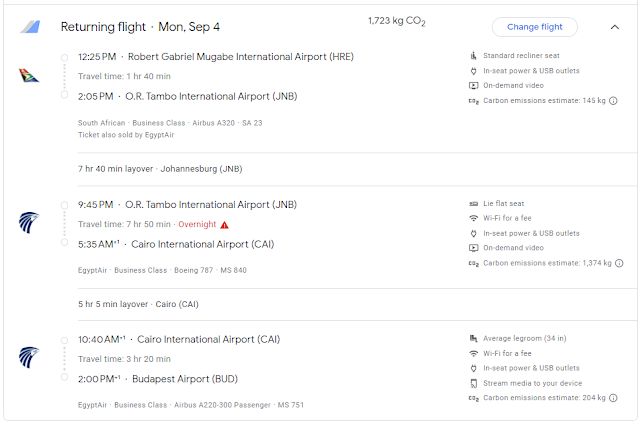
Task: Click the stream media to device icon
Action: click(473, 383)
